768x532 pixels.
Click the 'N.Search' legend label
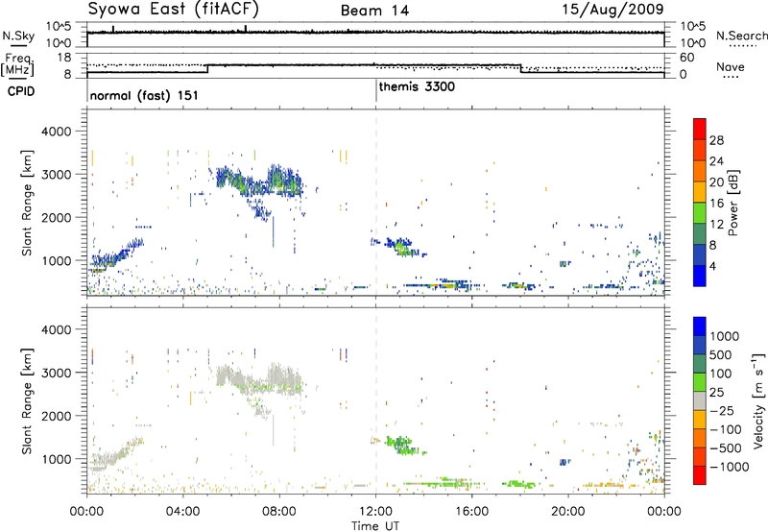[741, 36]
